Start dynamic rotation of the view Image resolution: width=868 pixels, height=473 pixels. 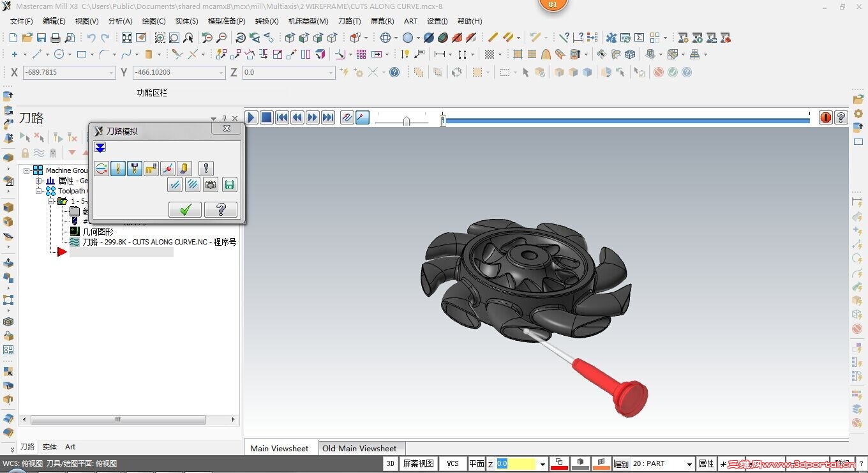click(x=241, y=38)
